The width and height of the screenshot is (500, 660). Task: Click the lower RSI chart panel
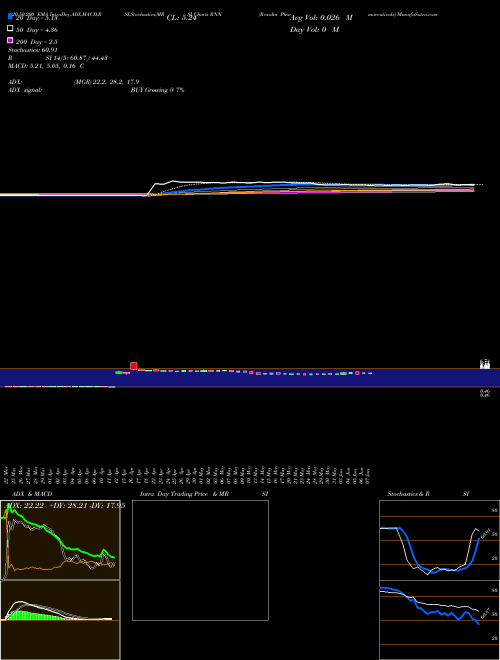tap(439, 620)
